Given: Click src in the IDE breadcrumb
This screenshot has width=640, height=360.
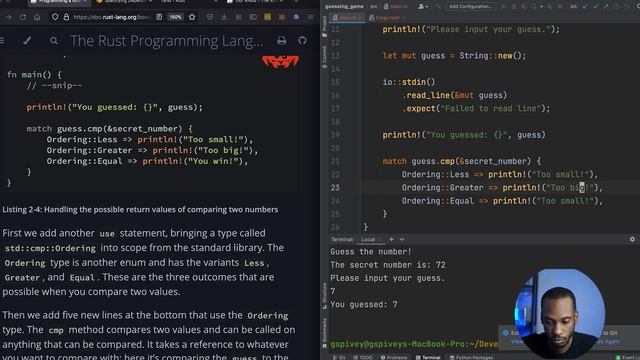Looking at the screenshot, I should [373, 7].
